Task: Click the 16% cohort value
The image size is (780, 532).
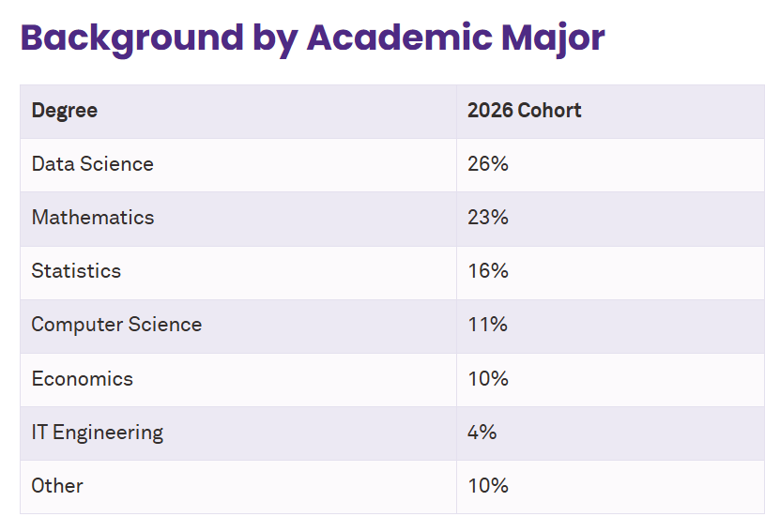Action: (487, 271)
